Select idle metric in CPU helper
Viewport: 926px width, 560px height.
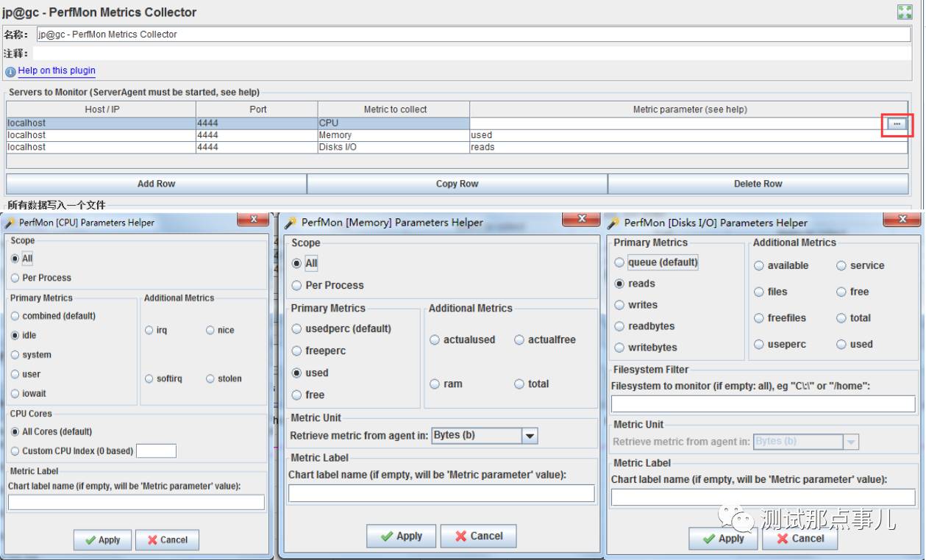24,335
